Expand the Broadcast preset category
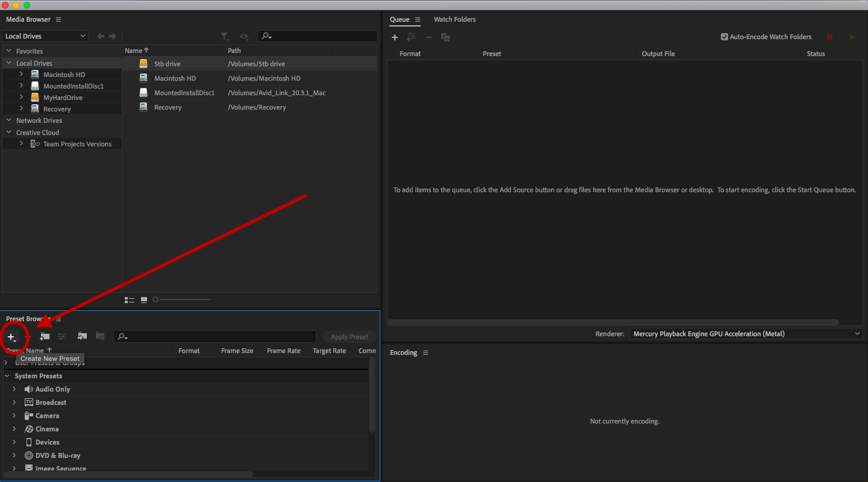 coord(14,402)
